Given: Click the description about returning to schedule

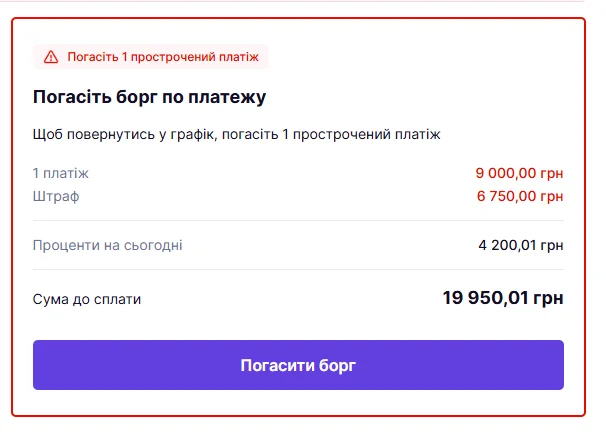Looking at the screenshot, I should click(x=236, y=134).
